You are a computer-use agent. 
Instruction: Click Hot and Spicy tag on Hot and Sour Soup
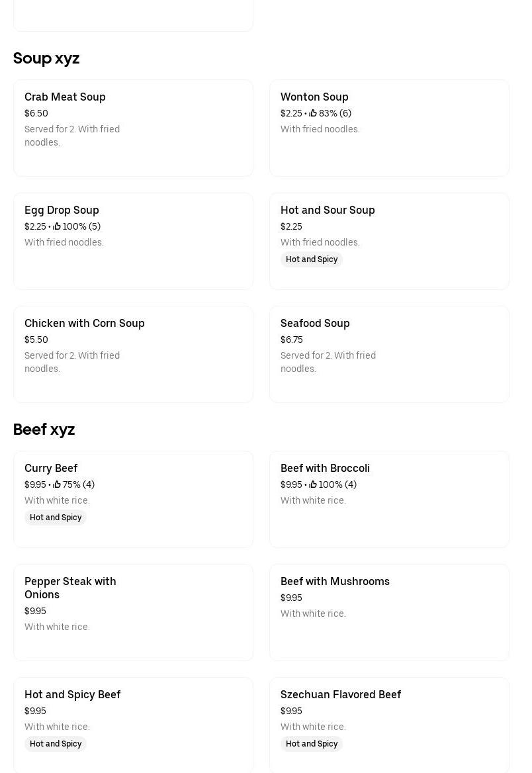[312, 259]
